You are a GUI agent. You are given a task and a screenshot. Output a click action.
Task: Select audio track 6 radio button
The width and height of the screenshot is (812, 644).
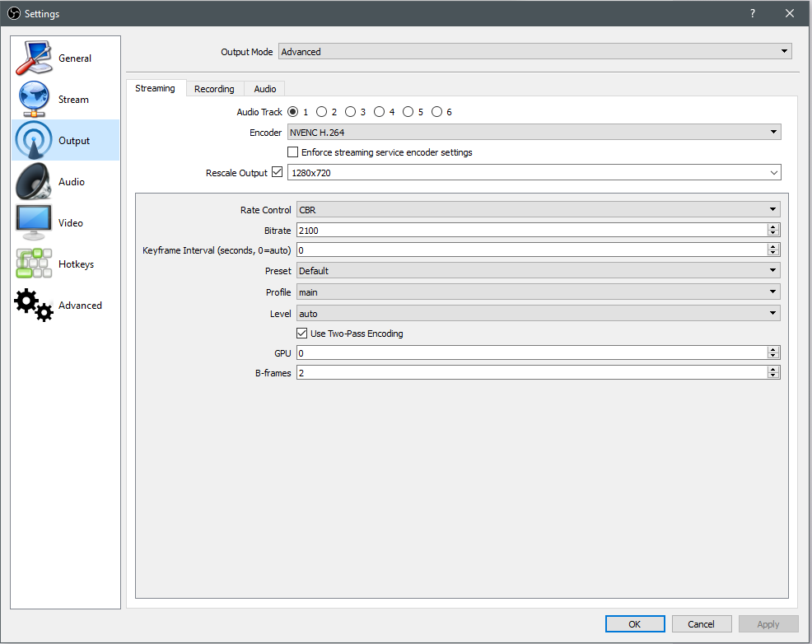point(437,112)
